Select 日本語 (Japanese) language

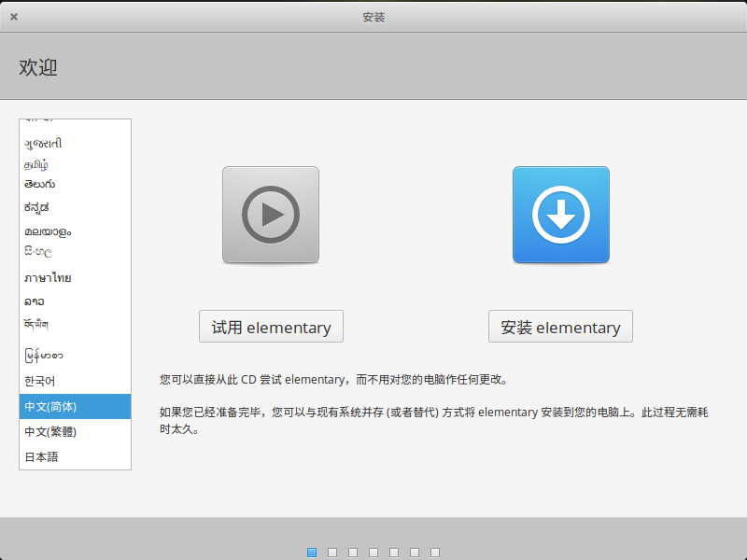[x=41, y=456]
